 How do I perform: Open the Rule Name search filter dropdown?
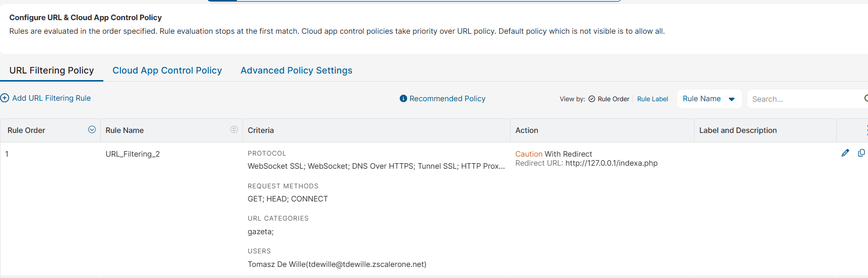(x=709, y=99)
